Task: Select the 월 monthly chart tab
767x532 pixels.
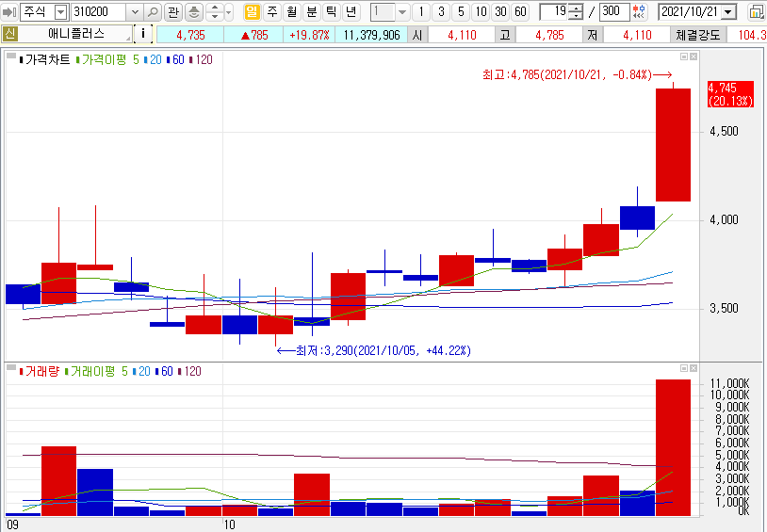Action: 291,11
